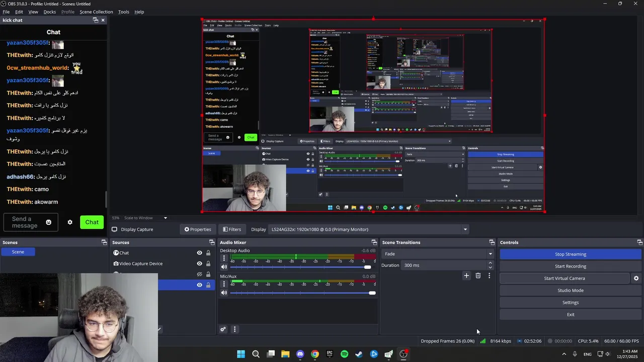This screenshot has height=362, width=644.
Task: Pop out the Scene Transitions dock
Action: point(492,242)
